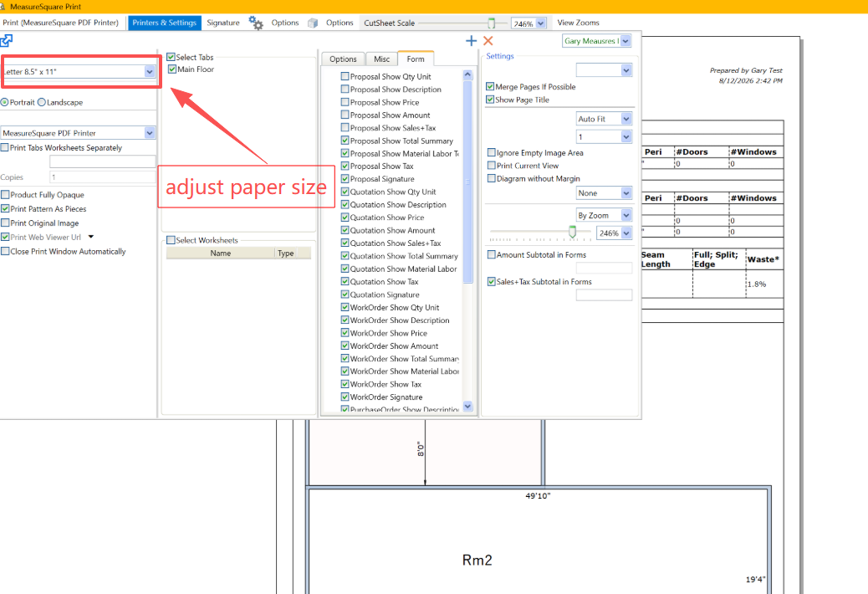Open the Auto Fit dropdown
The height and width of the screenshot is (594, 868).
pos(626,119)
